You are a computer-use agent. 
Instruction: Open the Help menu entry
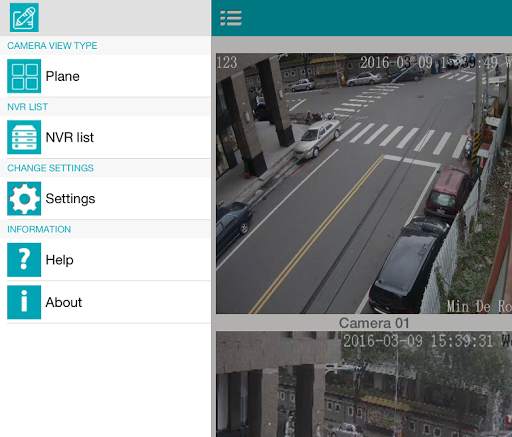pos(105,260)
